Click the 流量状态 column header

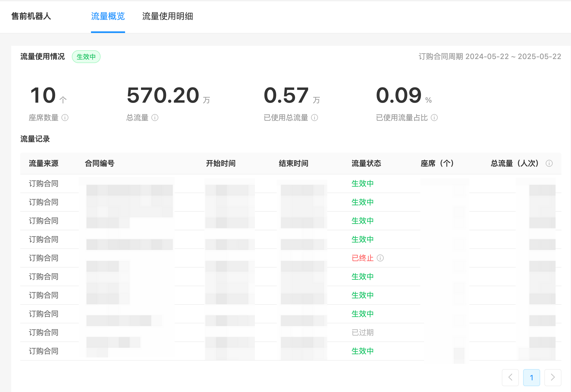click(366, 163)
